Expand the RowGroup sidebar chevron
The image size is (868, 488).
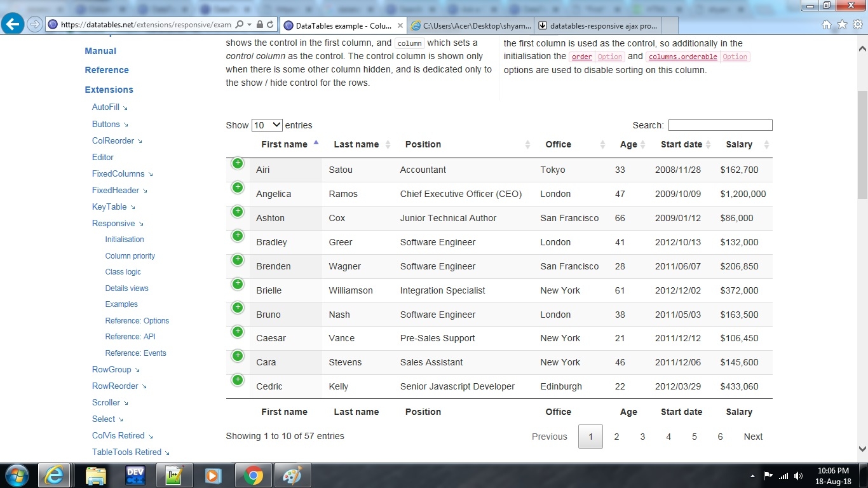137,369
